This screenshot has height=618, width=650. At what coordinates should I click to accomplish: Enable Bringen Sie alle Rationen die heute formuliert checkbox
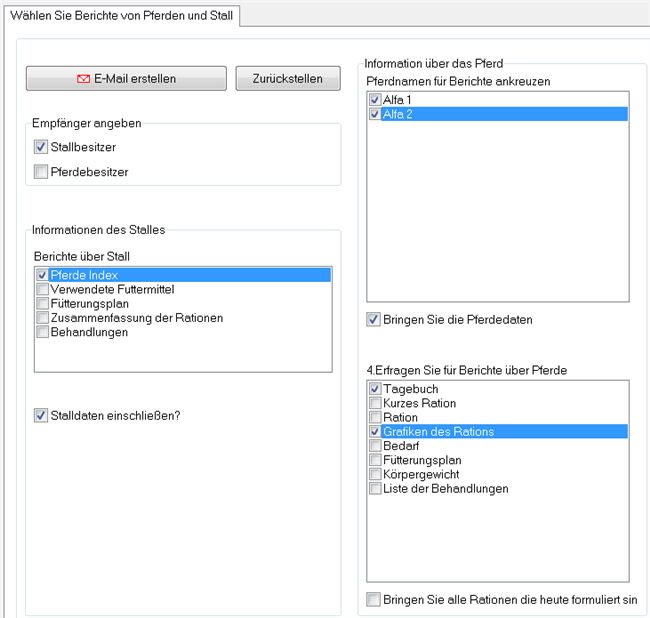[373, 599]
